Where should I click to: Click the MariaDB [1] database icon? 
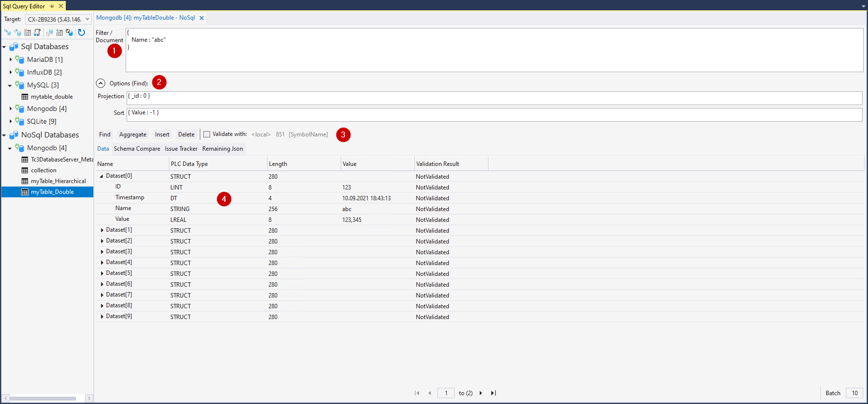click(x=20, y=59)
